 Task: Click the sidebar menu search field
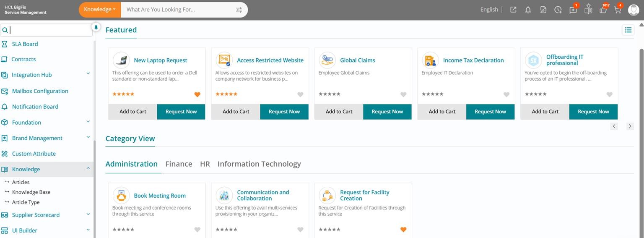[49, 30]
